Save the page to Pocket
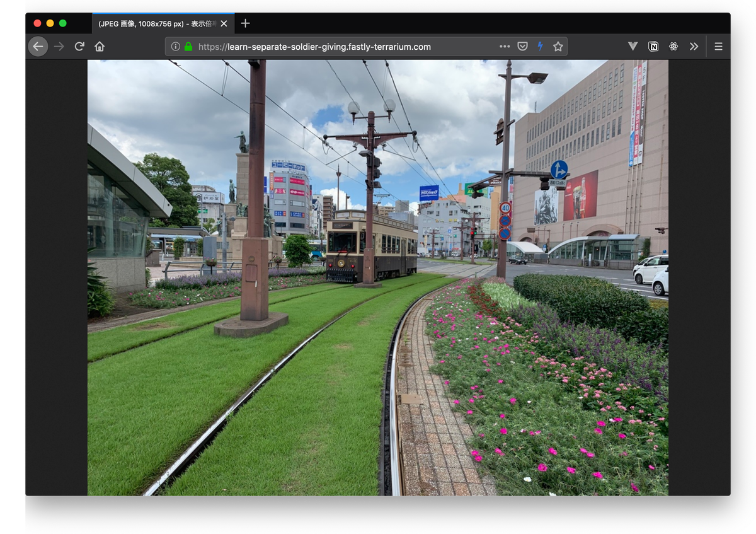The width and height of the screenshot is (756, 534). [x=522, y=47]
